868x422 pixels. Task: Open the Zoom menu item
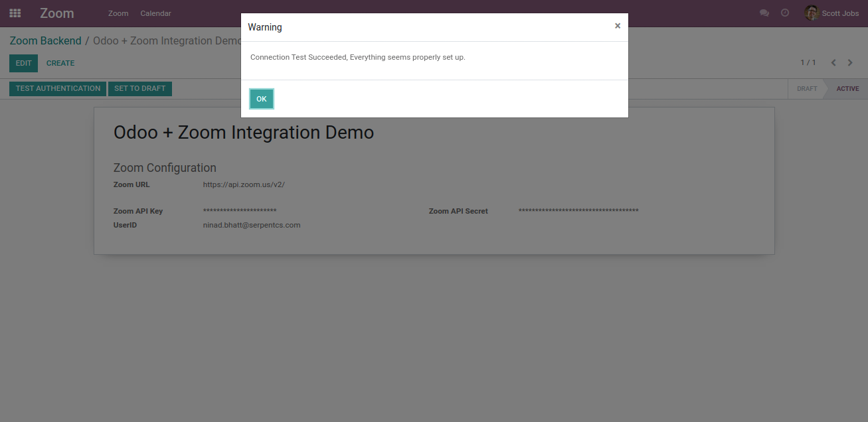point(118,13)
